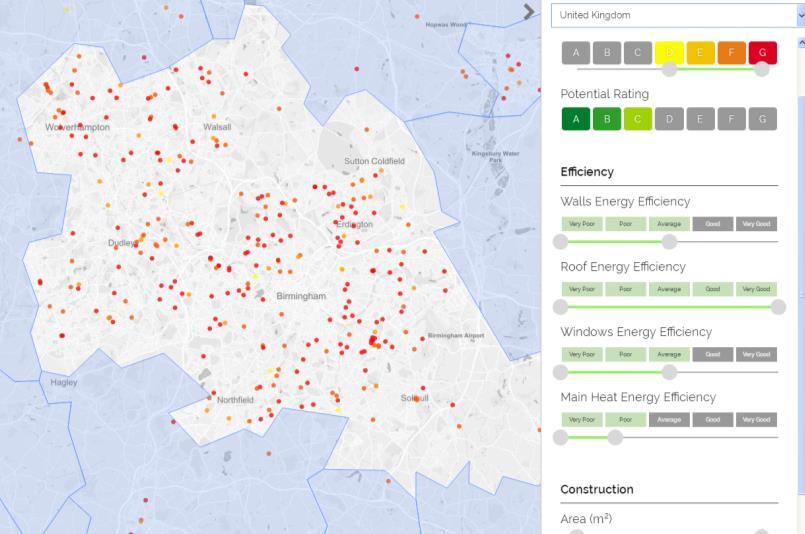Select red current rating G box
This screenshot has height=534, width=805.
[762, 53]
